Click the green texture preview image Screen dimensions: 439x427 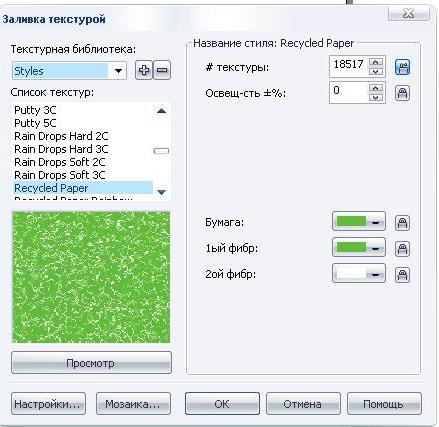pos(91,277)
